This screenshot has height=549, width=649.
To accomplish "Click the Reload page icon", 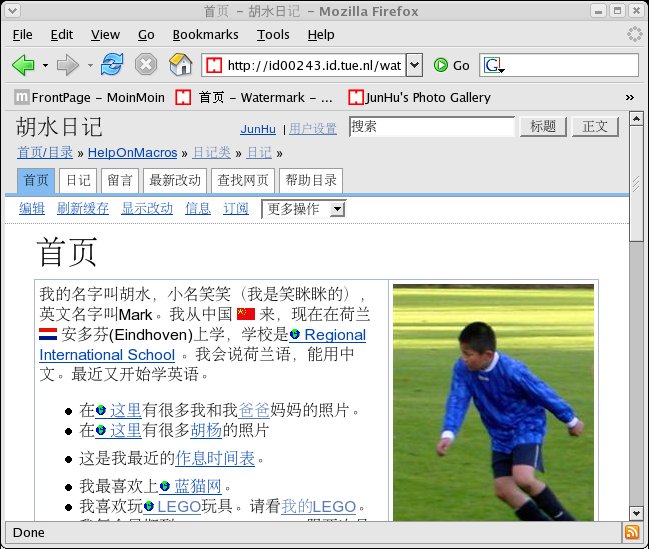I will point(112,65).
